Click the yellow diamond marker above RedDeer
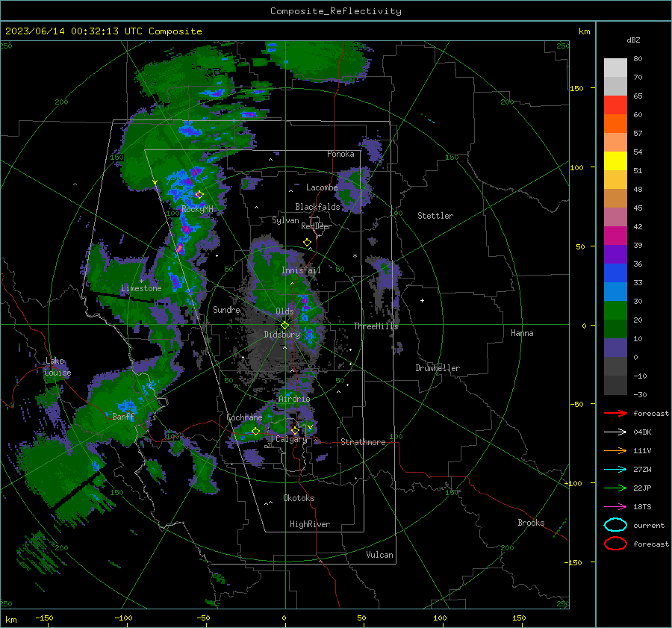Image resolution: width=672 pixels, height=628 pixels. click(307, 243)
